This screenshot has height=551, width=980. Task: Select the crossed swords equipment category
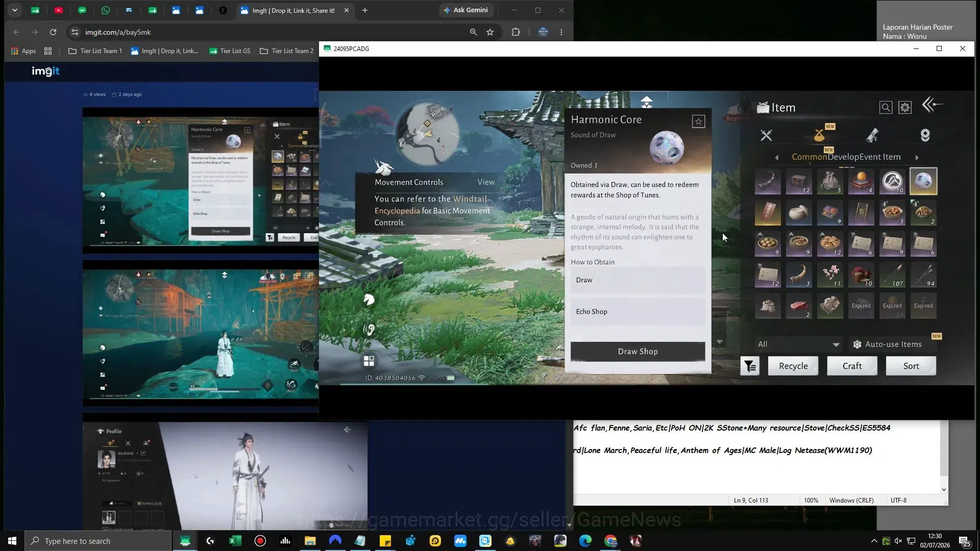[766, 135]
